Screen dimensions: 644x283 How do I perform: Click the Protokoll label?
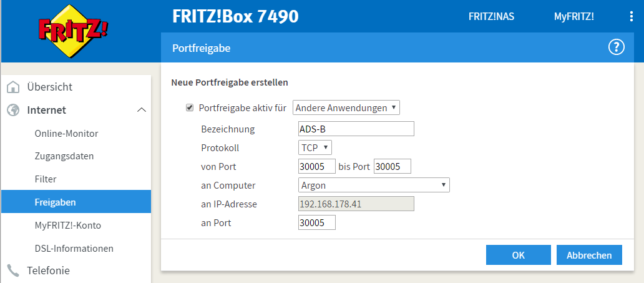click(220, 147)
